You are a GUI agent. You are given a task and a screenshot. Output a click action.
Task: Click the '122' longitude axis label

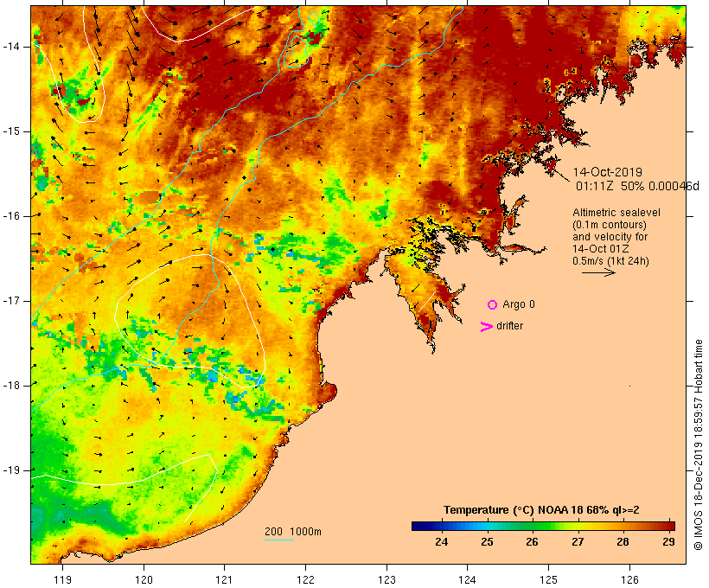[x=306, y=580]
